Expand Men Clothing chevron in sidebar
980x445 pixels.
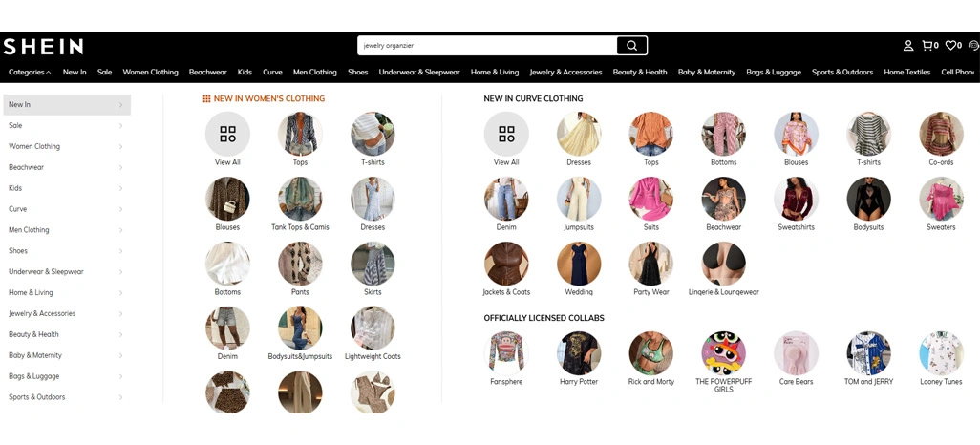tap(120, 230)
